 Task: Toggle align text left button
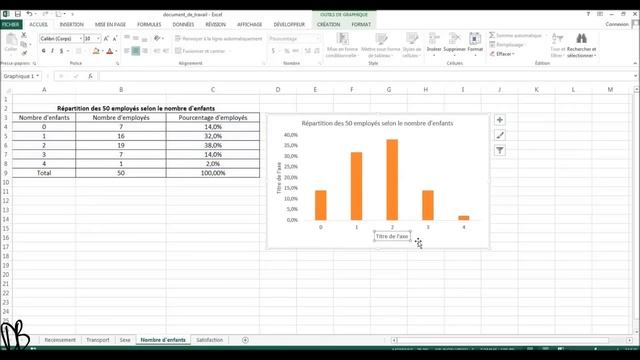pyautogui.click(x=127, y=51)
